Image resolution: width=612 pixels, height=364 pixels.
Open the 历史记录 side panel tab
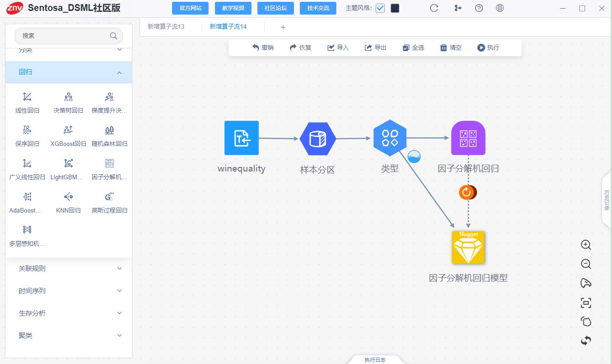click(607, 200)
